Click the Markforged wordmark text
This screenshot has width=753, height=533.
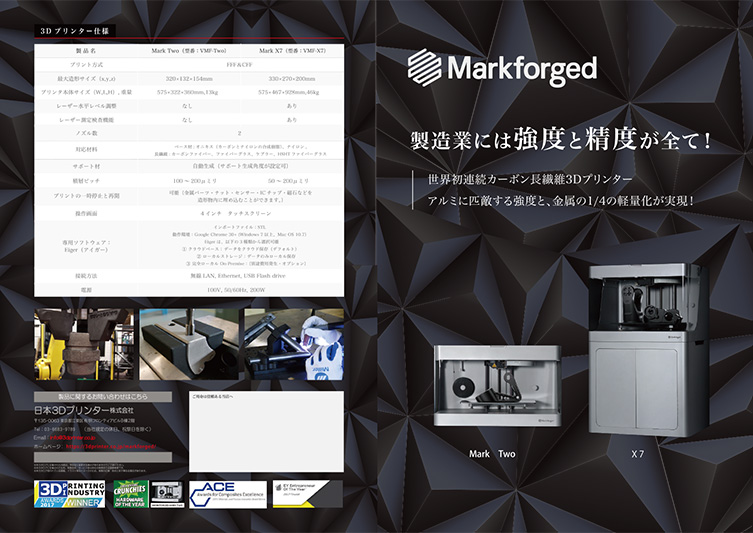(522, 69)
